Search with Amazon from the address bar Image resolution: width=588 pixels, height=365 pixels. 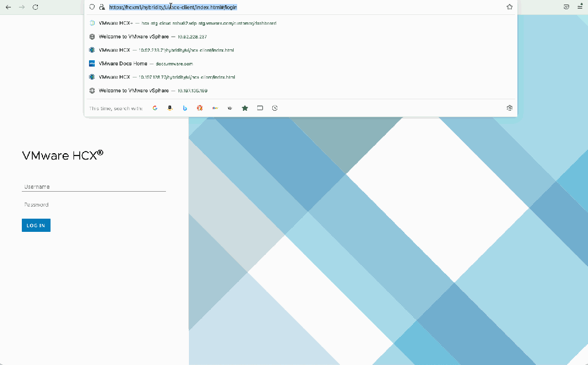click(x=170, y=108)
